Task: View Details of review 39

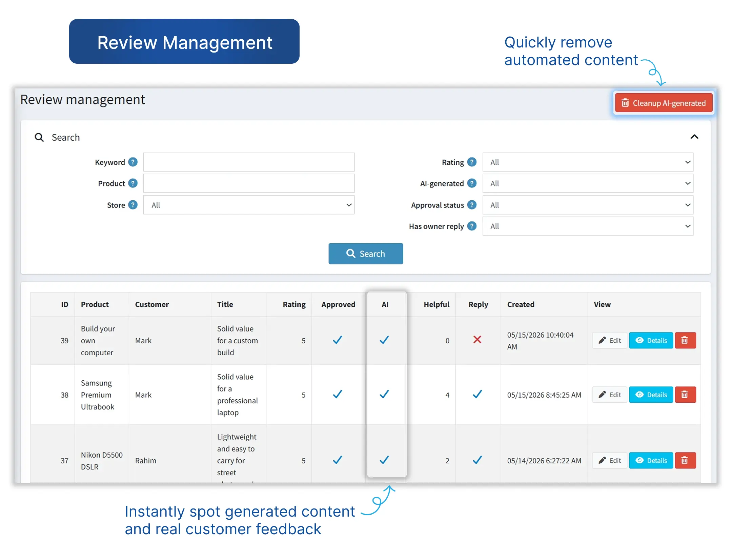Action: 651,340
